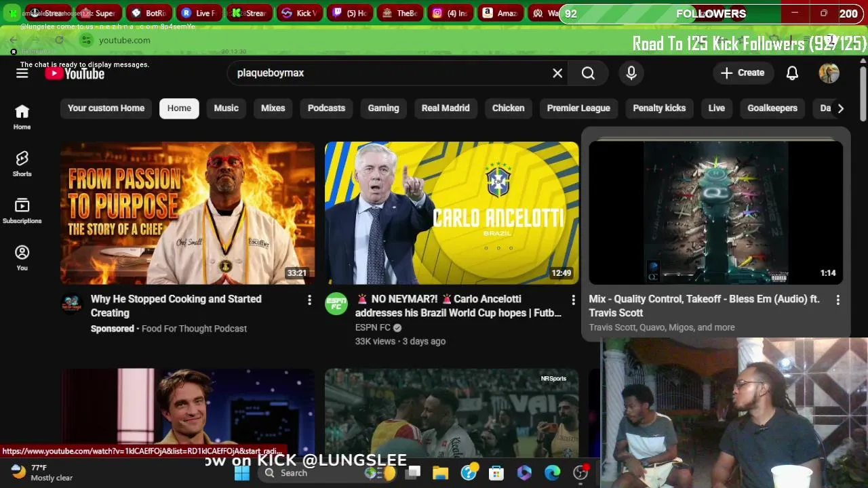Start voice search with microphone icon

coord(631,73)
